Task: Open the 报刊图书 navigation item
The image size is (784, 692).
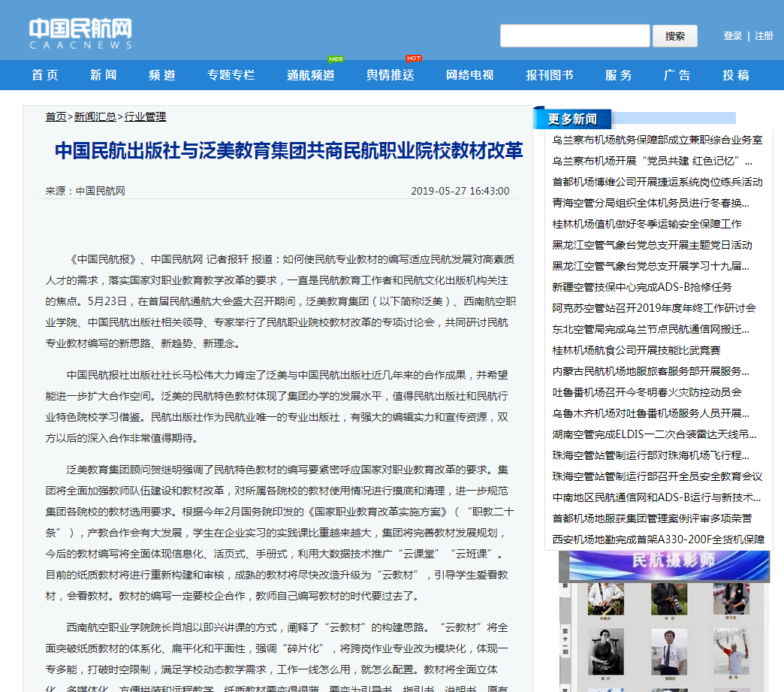Action: tap(549, 75)
